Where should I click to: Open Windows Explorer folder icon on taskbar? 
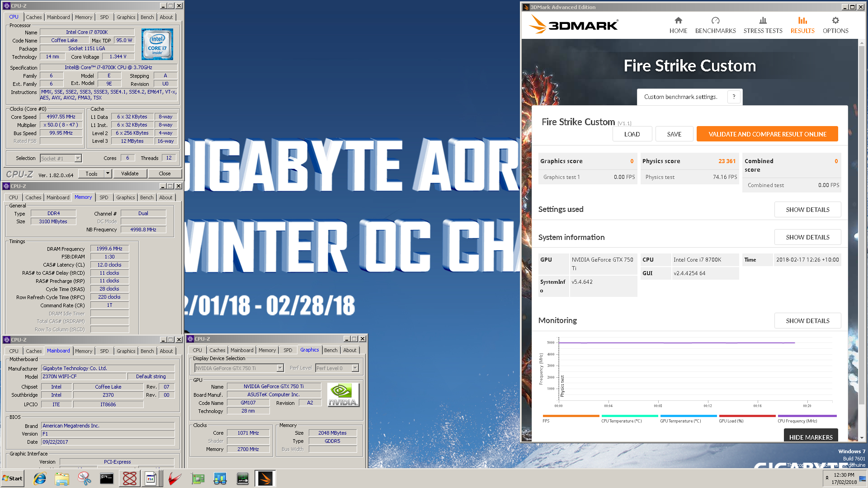pyautogui.click(x=62, y=479)
